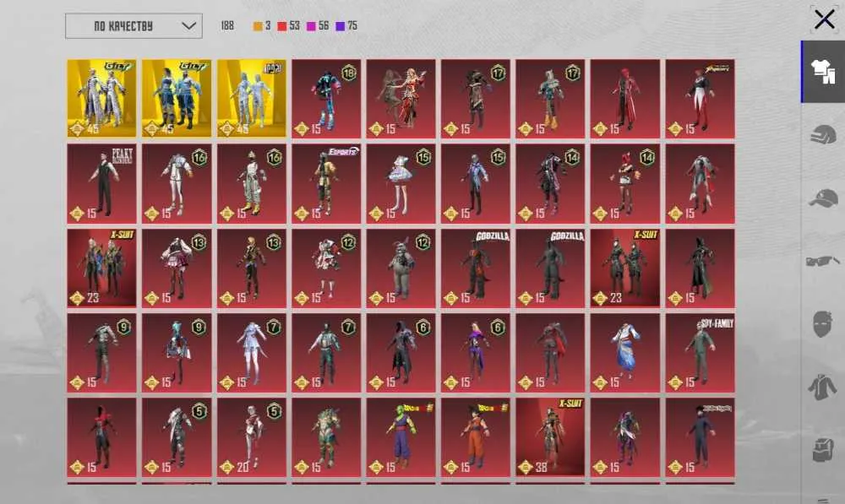Switch to the helmet category icon
Image resolution: width=845 pixels, height=504 pixels.
[823, 134]
